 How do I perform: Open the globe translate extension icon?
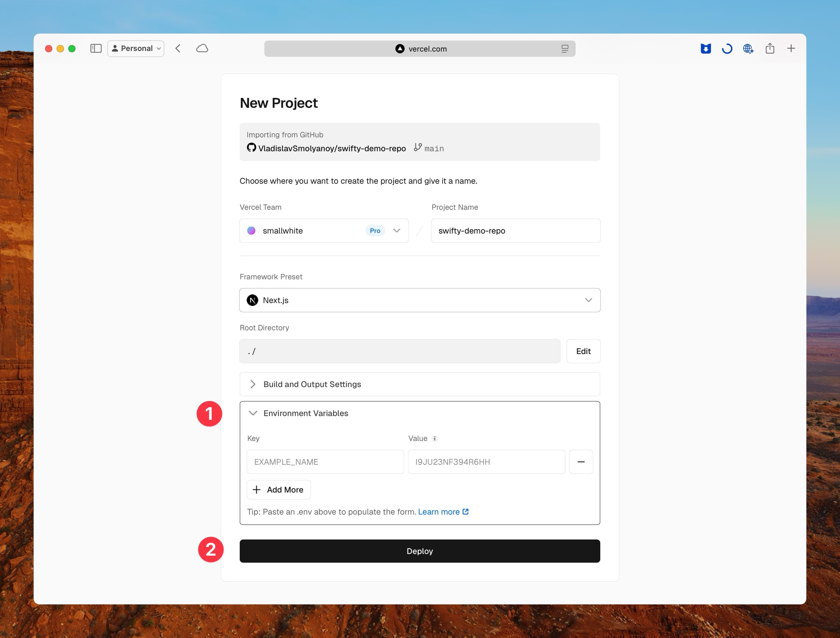pyautogui.click(x=748, y=49)
